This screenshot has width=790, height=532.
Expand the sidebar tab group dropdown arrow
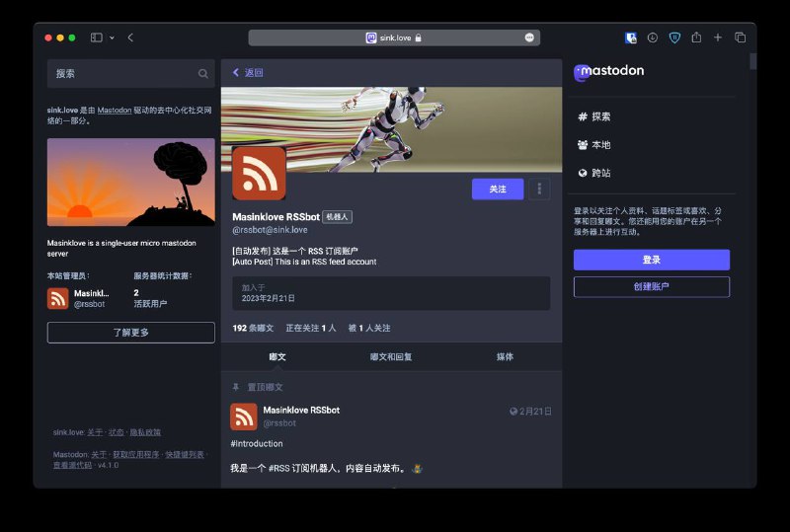pyautogui.click(x=112, y=38)
